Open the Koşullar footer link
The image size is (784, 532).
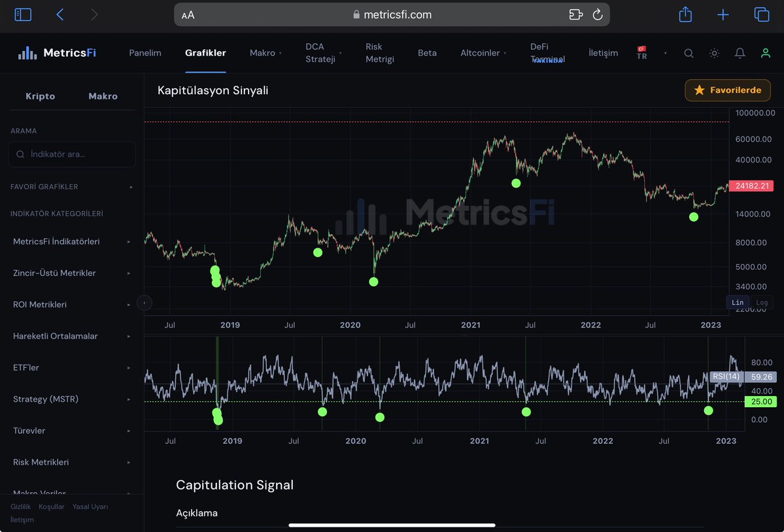pos(52,507)
